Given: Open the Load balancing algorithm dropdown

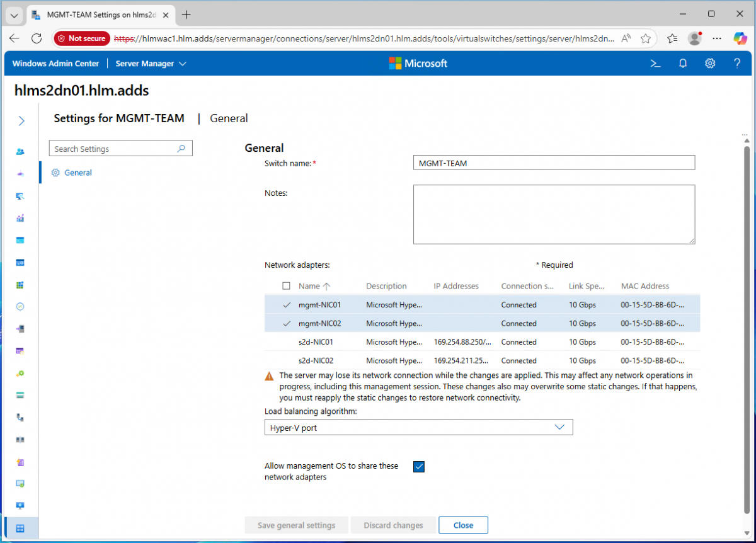Looking at the screenshot, I should [x=418, y=428].
